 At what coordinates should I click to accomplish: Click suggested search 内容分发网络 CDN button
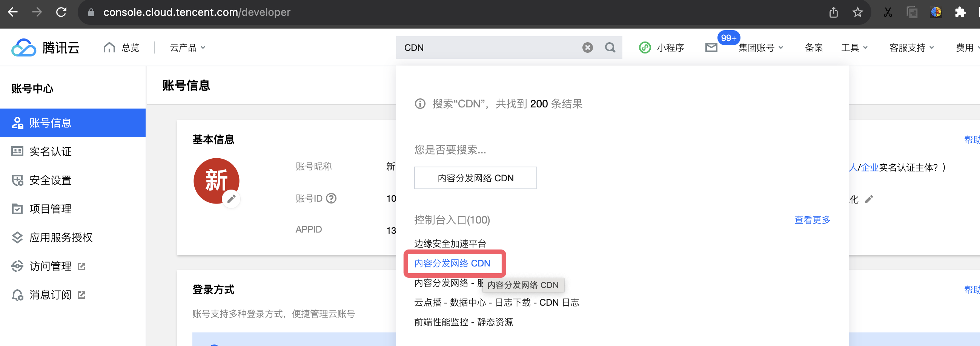click(x=475, y=178)
